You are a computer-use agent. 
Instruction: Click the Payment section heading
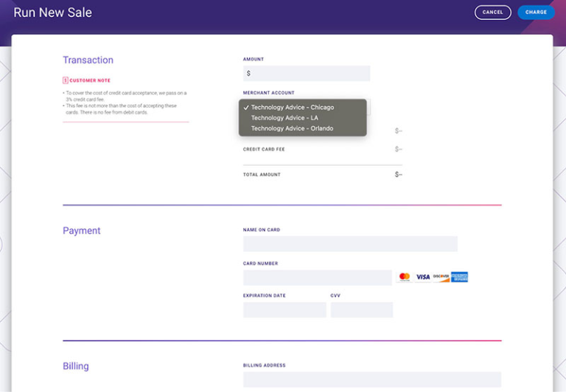pos(82,231)
